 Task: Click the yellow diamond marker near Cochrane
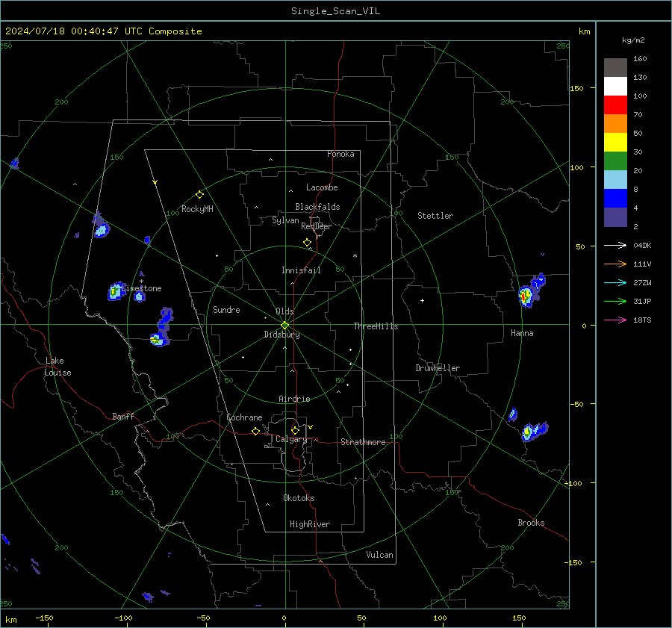pos(255,432)
